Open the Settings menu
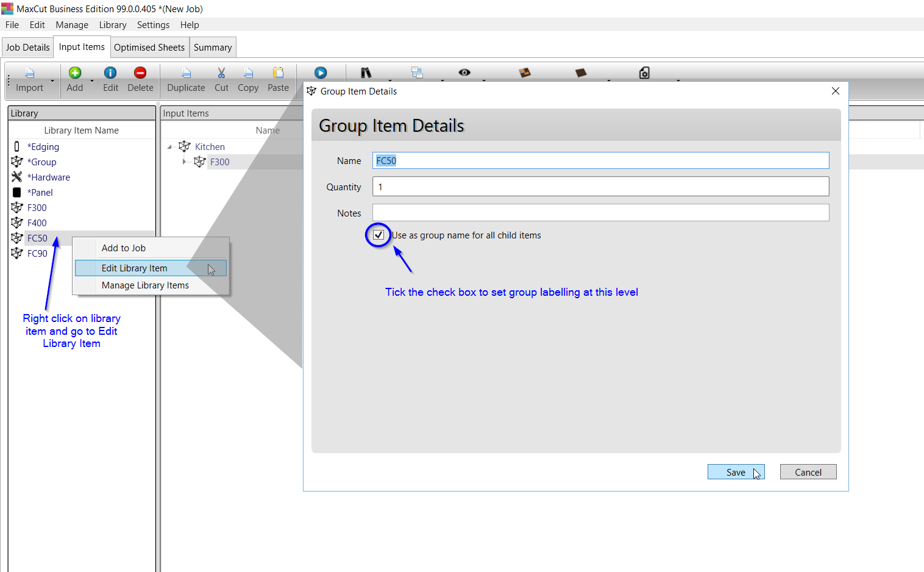The height and width of the screenshot is (572, 924). click(x=154, y=25)
